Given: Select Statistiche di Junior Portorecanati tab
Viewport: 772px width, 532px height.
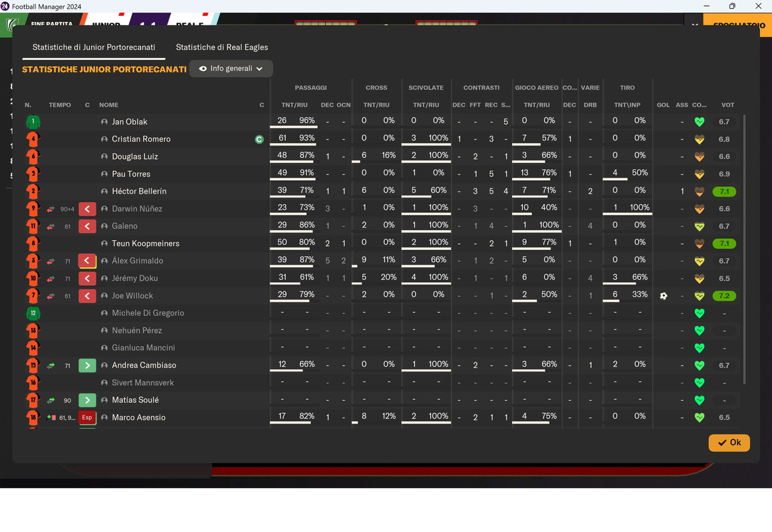Looking at the screenshot, I should [x=94, y=47].
